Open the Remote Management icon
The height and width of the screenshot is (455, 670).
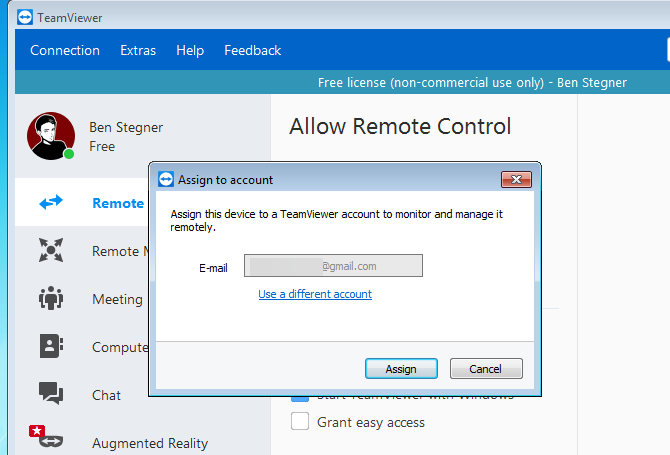pos(51,251)
